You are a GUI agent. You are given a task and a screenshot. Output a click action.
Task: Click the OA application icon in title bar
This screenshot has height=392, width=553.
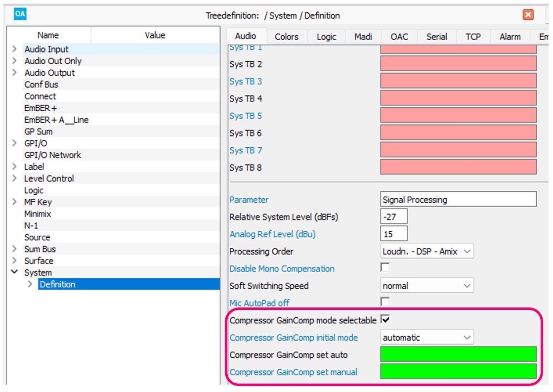click(20, 14)
